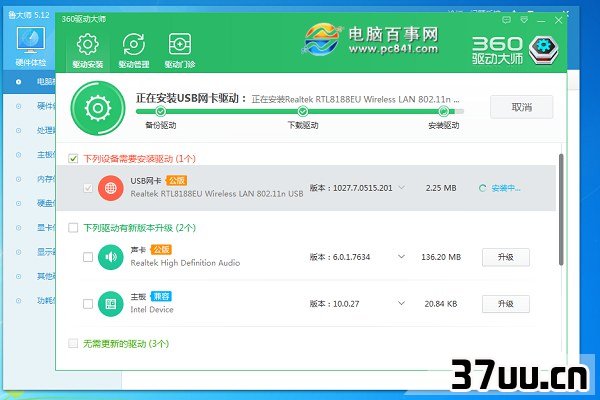Expand version dropdown for 声卡 driver 6.0.1.7634
The width and height of the screenshot is (600, 400).
401,256
